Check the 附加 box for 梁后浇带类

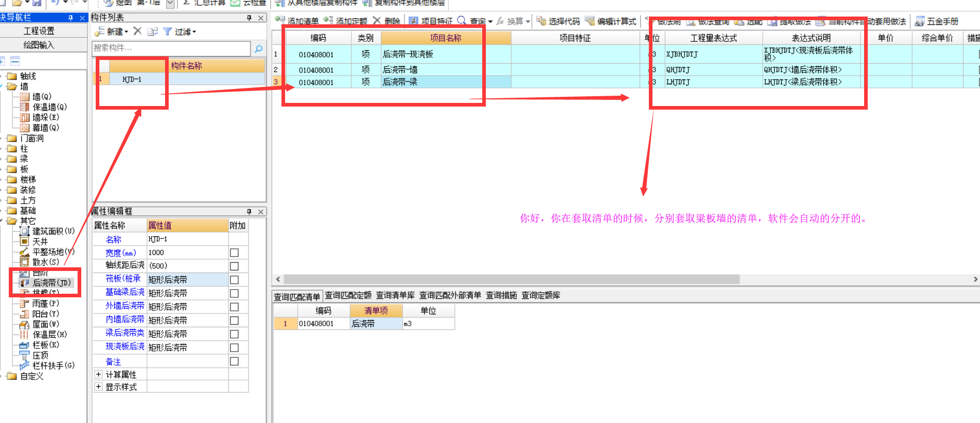[x=234, y=334]
